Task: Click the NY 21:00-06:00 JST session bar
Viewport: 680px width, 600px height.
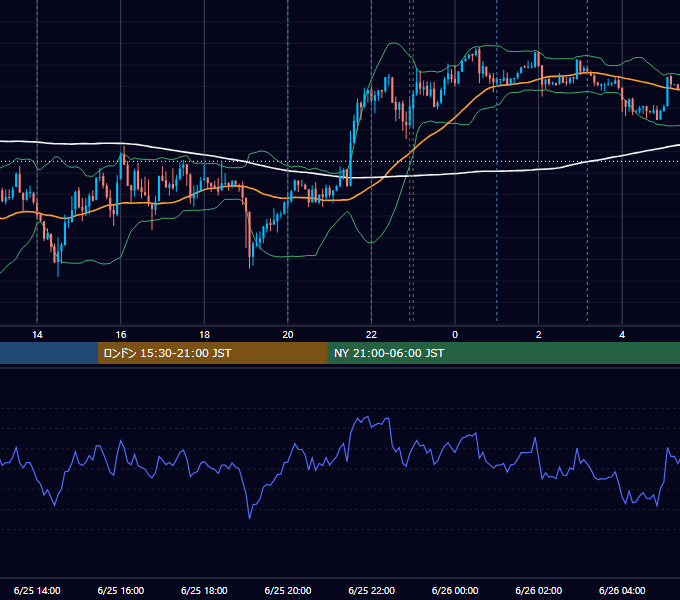Action: pos(503,353)
